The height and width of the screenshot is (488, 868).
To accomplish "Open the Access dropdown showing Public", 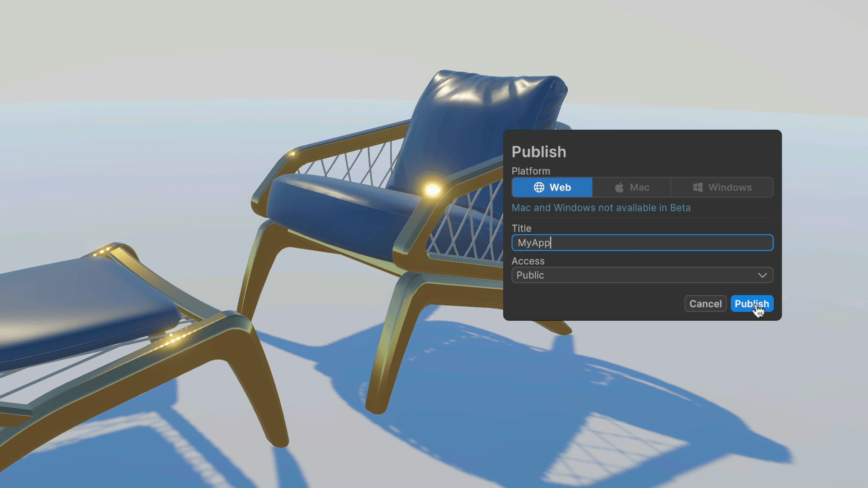I will pos(642,275).
